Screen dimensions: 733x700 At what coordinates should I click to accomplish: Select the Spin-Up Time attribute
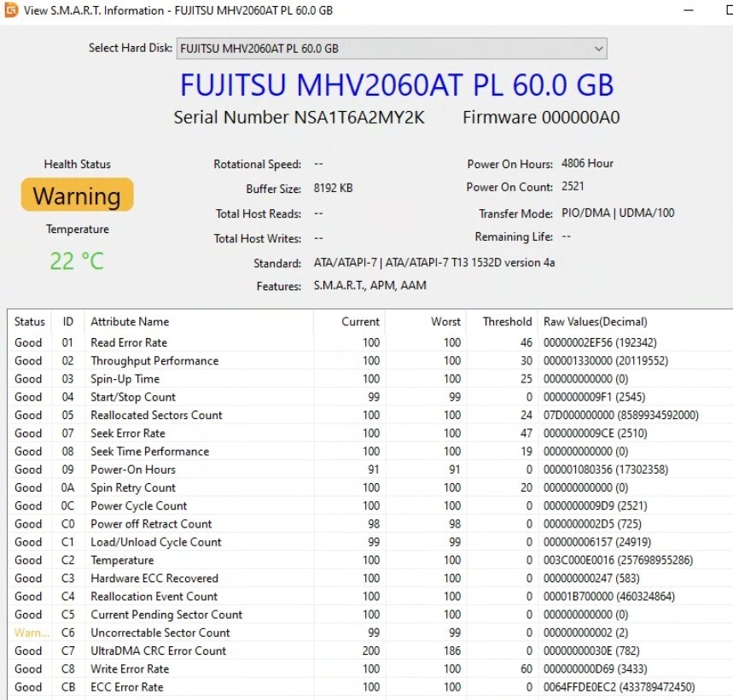[370, 379]
